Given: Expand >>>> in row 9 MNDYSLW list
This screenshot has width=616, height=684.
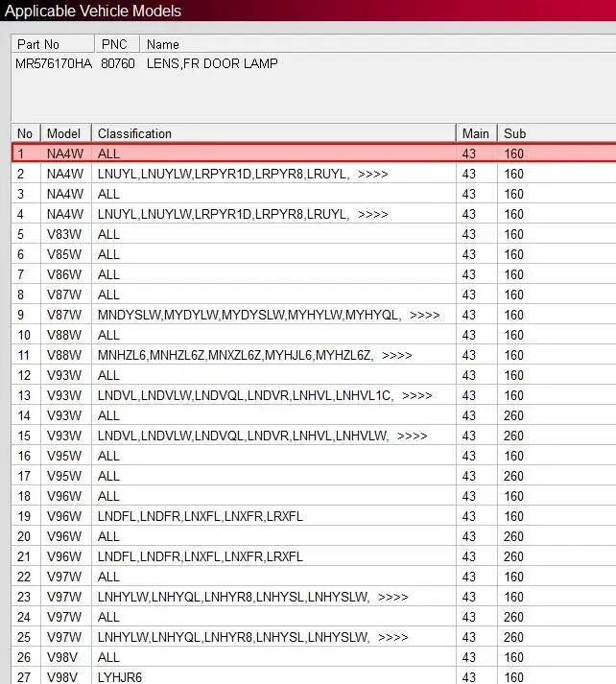Looking at the screenshot, I should (424, 315).
